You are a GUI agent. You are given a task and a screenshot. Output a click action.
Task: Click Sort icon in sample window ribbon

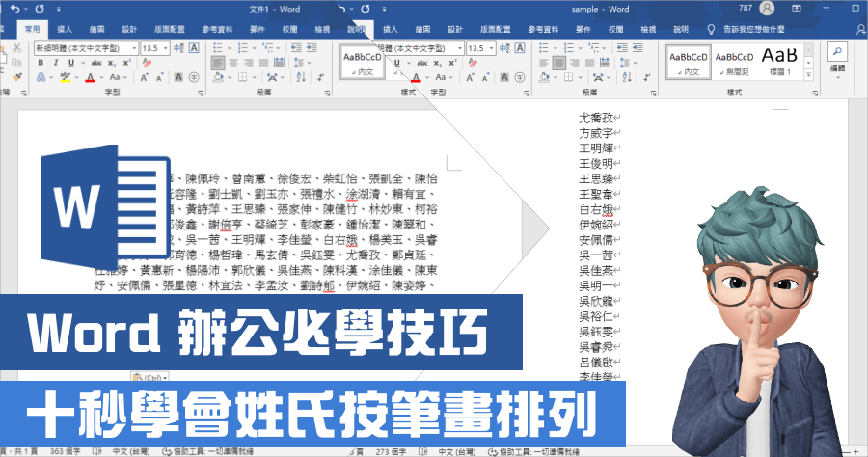click(x=627, y=77)
